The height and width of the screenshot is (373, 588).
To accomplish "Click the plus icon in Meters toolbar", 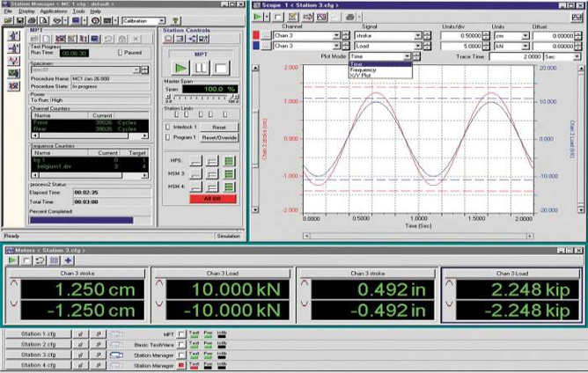I will (x=68, y=260).
